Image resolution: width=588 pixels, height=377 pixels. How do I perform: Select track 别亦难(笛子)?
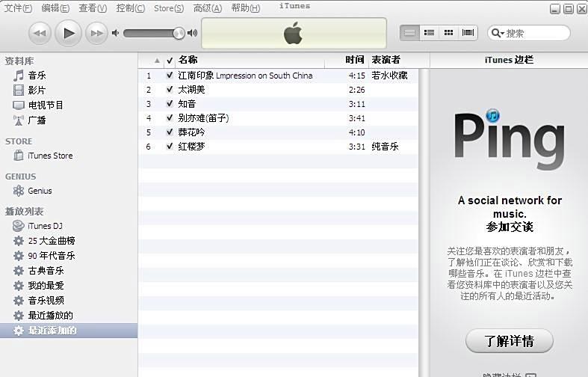[x=278, y=118]
